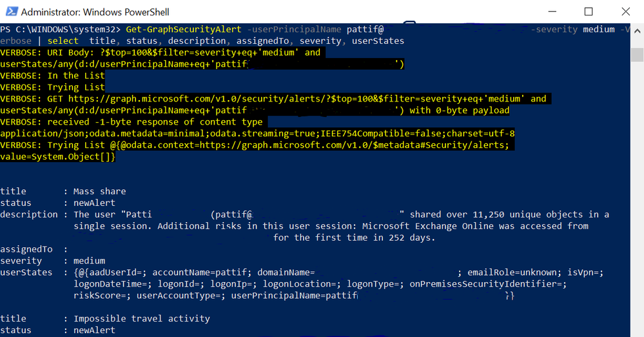Click 'VERBOSE: Trying List' short line

[53, 87]
